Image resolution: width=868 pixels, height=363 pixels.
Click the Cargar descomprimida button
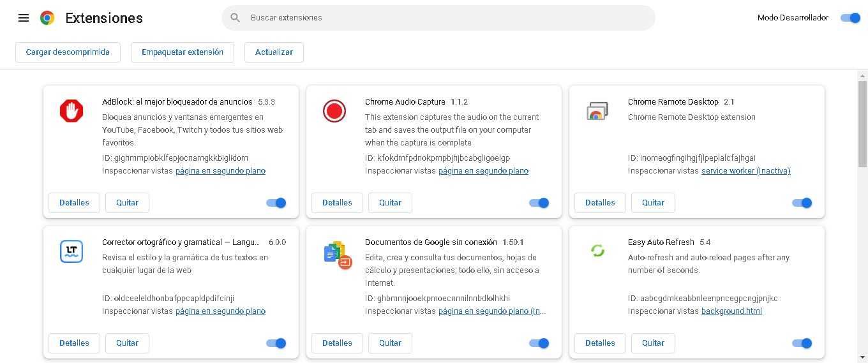click(68, 52)
